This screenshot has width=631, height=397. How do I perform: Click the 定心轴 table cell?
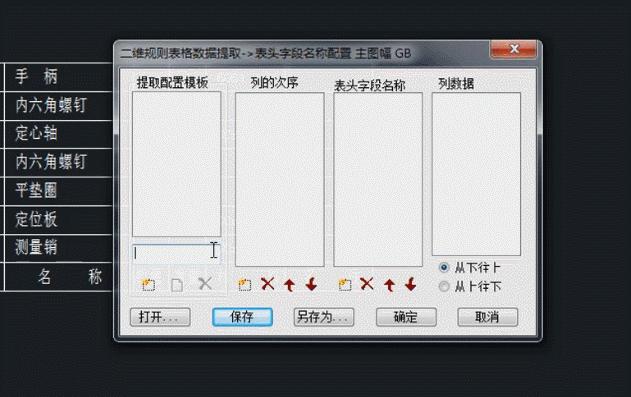[58, 134]
